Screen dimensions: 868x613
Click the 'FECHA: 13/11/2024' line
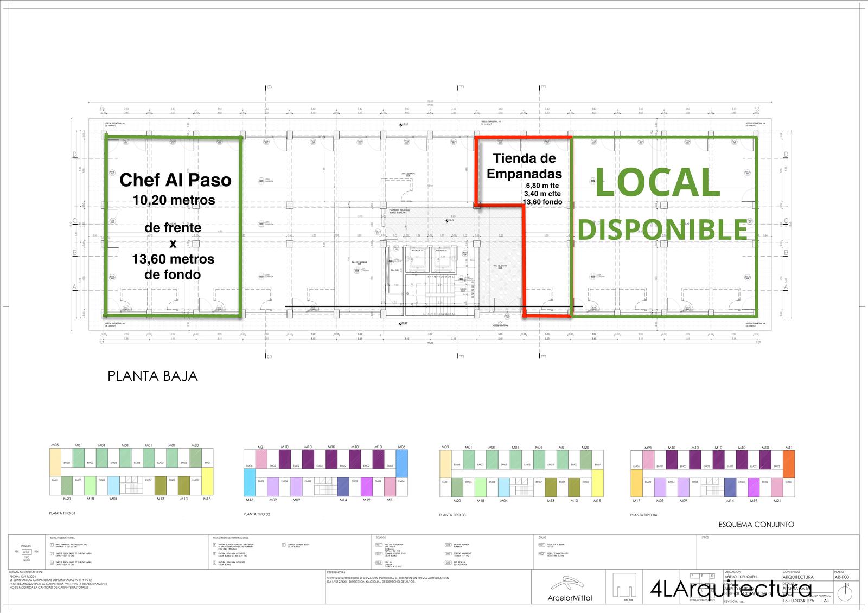[x=22, y=576]
